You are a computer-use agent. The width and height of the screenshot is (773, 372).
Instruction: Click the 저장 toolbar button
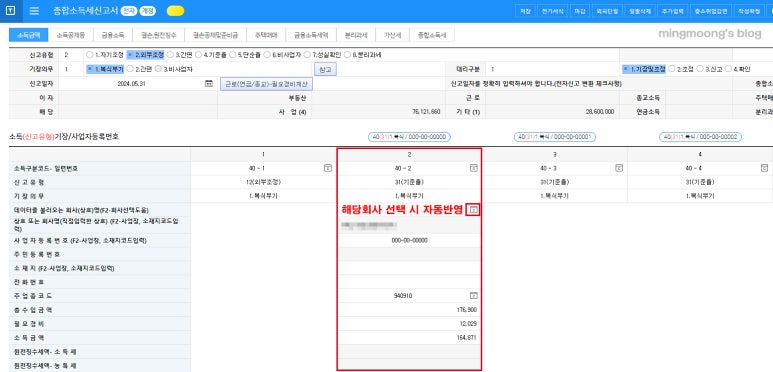click(525, 11)
